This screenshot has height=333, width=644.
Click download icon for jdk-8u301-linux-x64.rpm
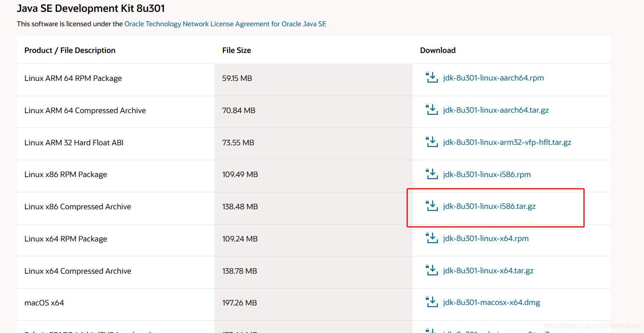(x=432, y=238)
